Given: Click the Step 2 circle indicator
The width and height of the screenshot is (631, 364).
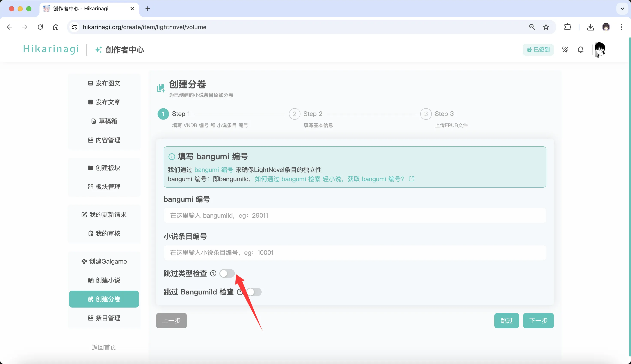Looking at the screenshot, I should (x=294, y=114).
